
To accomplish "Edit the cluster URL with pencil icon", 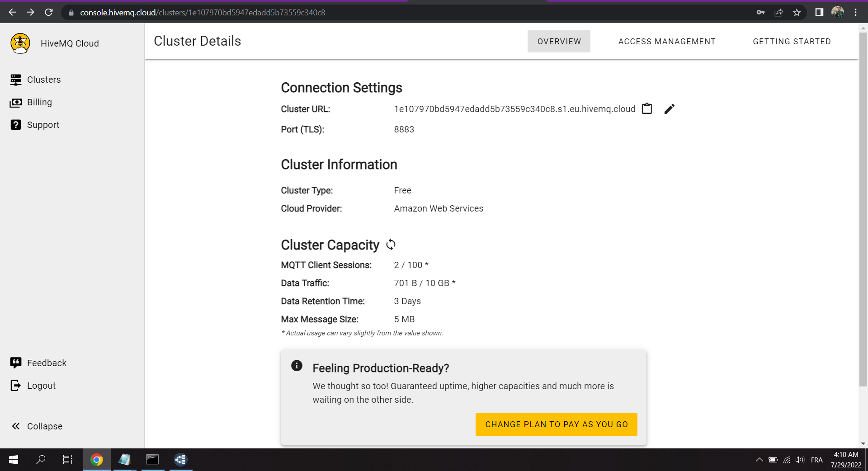I will point(670,109).
